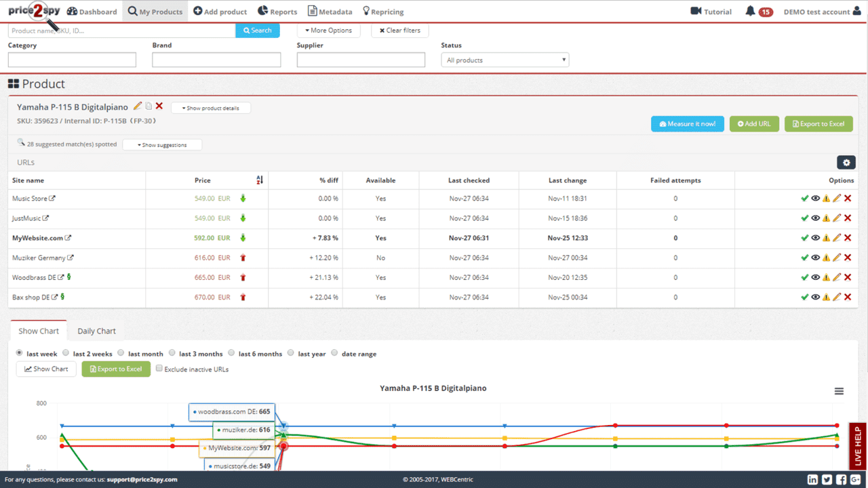Click Measure it now! button
Viewport: 868px width, 488px height.
tap(687, 124)
